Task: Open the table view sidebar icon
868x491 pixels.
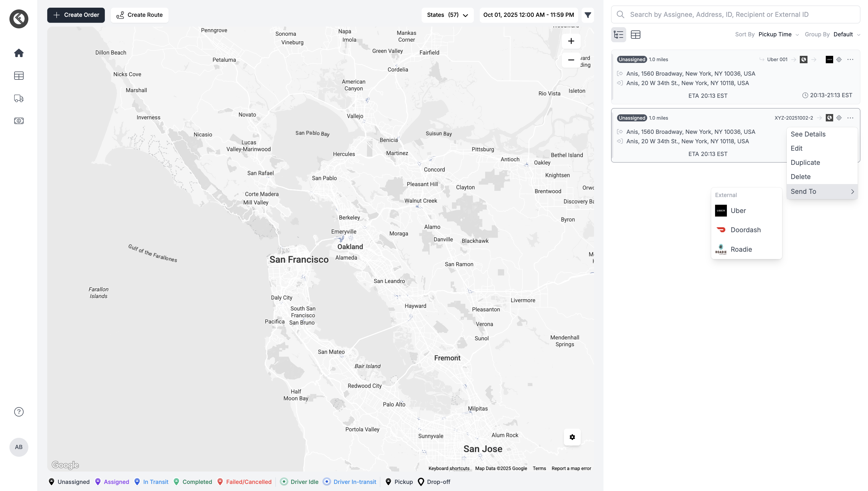Action: [x=19, y=76]
